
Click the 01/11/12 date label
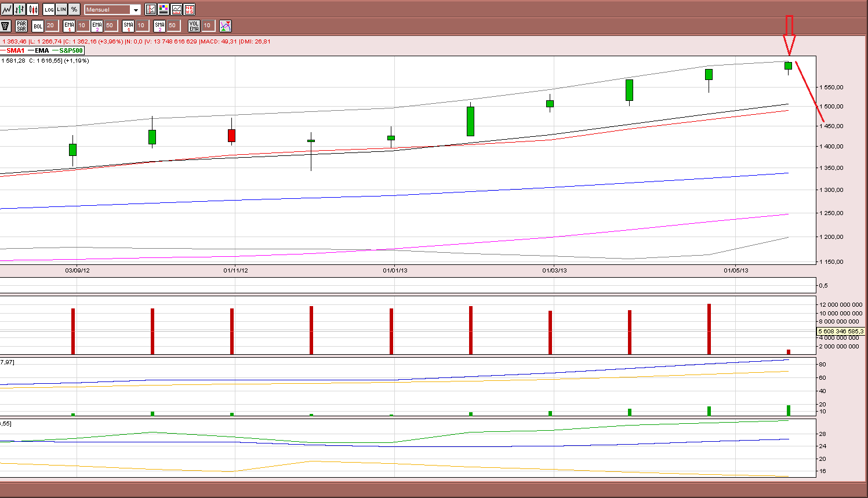pyautogui.click(x=235, y=271)
